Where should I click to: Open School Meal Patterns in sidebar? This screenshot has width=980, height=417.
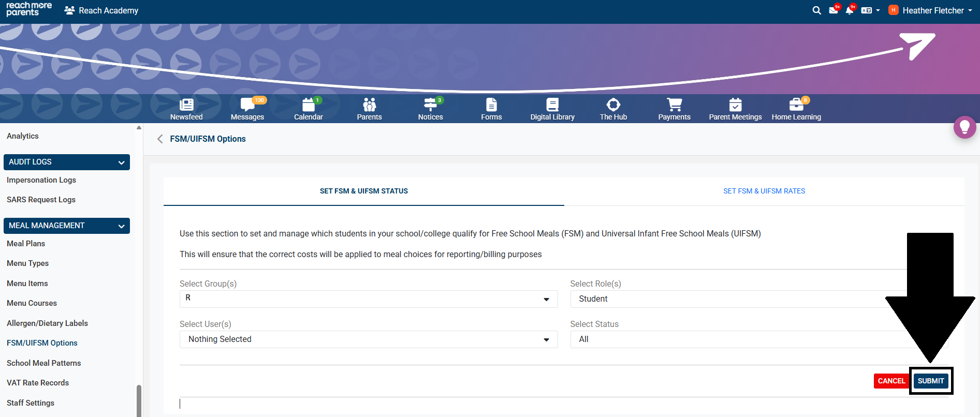click(x=44, y=363)
